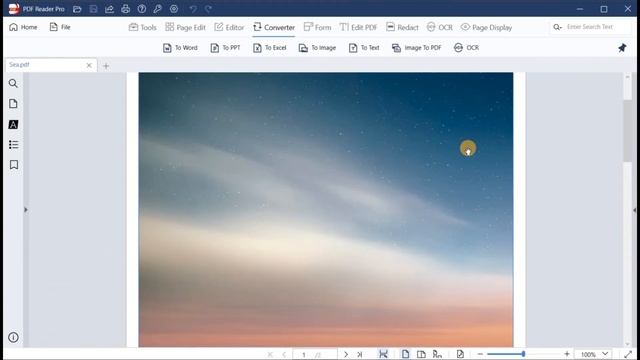The width and height of the screenshot is (640, 360).
Task: Open the outline list panel
Action: tap(13, 144)
